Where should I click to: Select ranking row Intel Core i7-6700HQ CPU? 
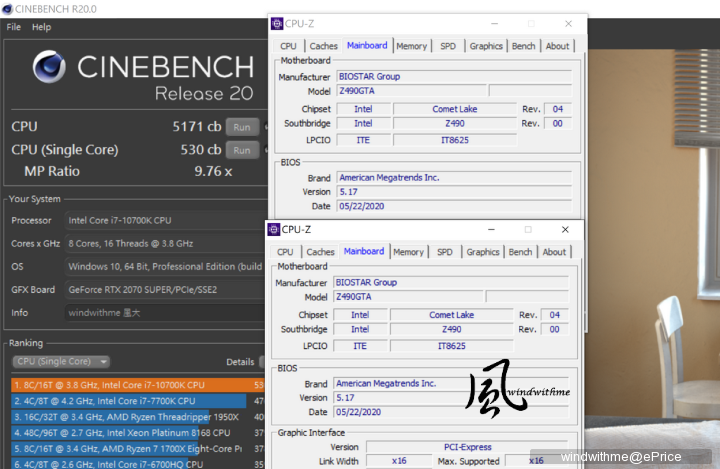[138, 463]
